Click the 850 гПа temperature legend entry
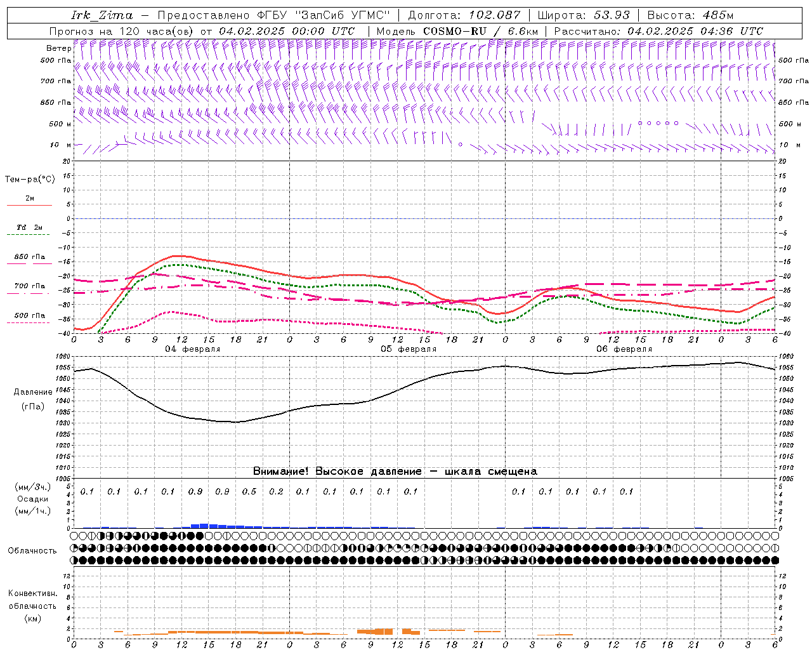This screenshot has height=650, width=812. (x=30, y=257)
